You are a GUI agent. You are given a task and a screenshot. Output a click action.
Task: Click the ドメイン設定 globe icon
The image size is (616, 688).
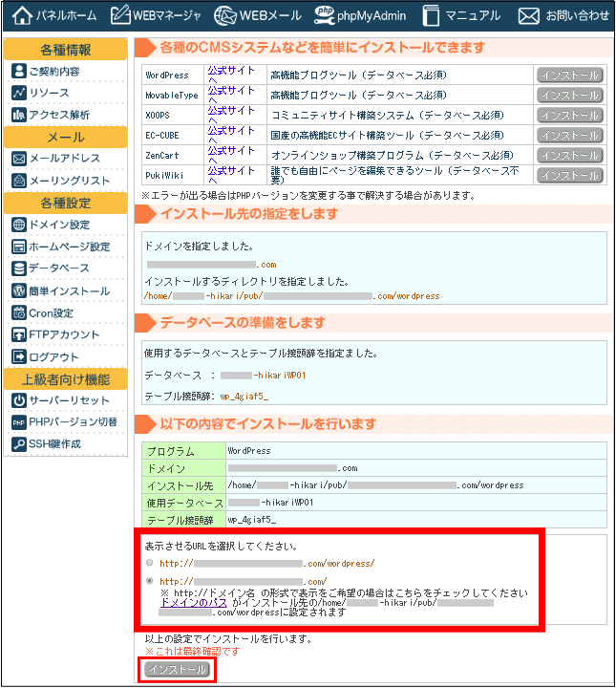19,225
